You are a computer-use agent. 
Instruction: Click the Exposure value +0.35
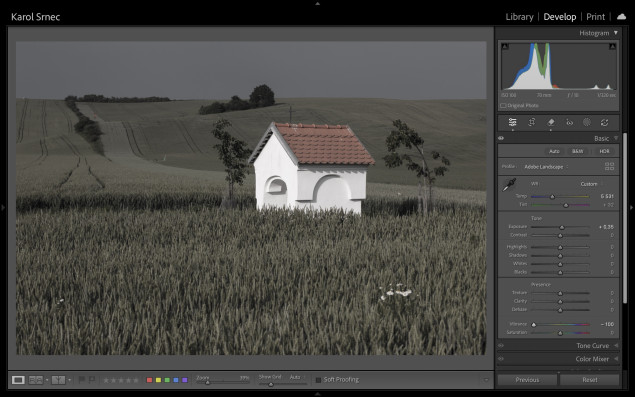[x=606, y=227]
